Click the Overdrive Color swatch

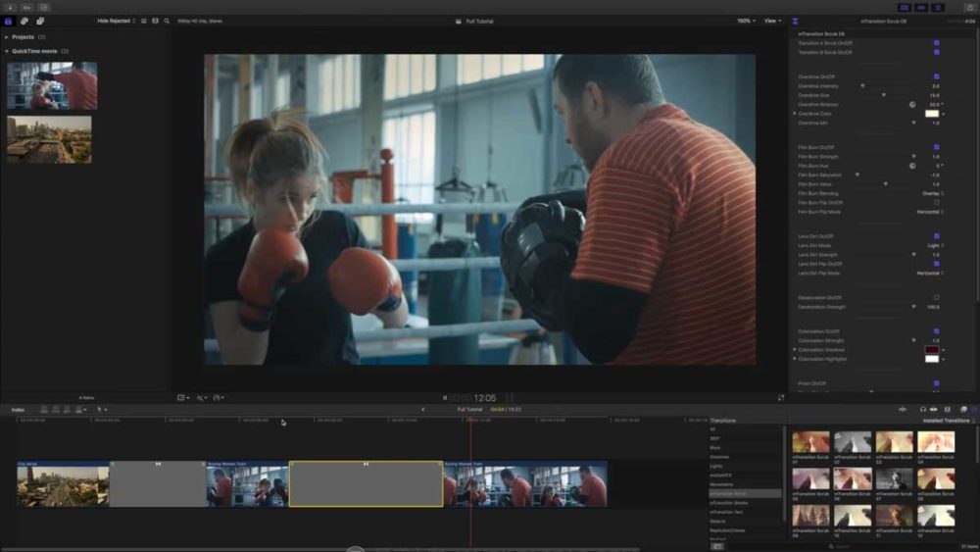tap(932, 114)
